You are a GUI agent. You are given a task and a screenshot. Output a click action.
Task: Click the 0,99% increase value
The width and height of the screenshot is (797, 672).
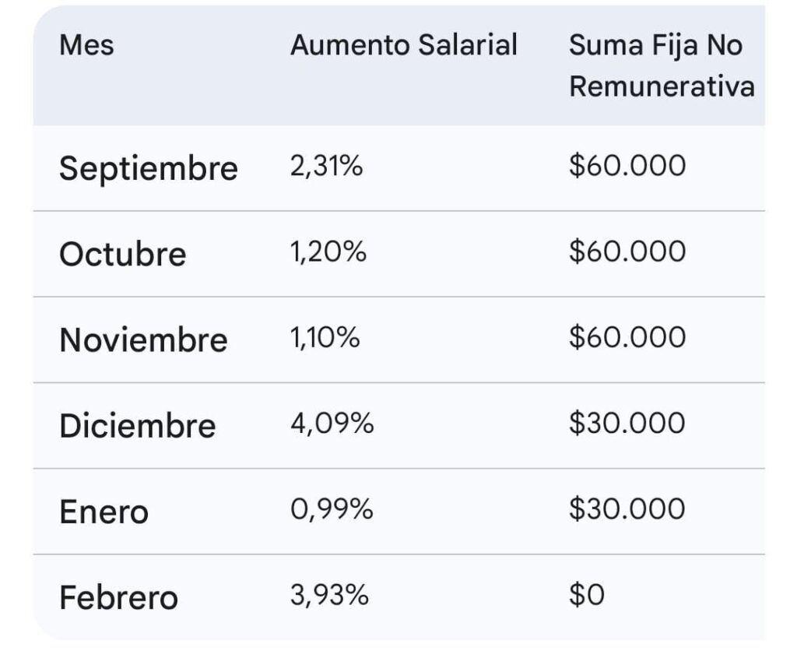pyautogui.click(x=332, y=509)
